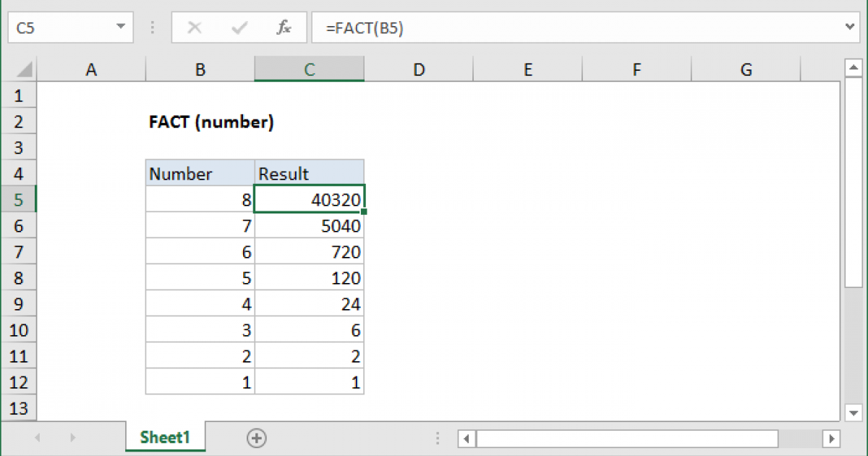The height and width of the screenshot is (456, 868).
Task: Click previous sheet navigation arrow
Action: tap(38, 437)
